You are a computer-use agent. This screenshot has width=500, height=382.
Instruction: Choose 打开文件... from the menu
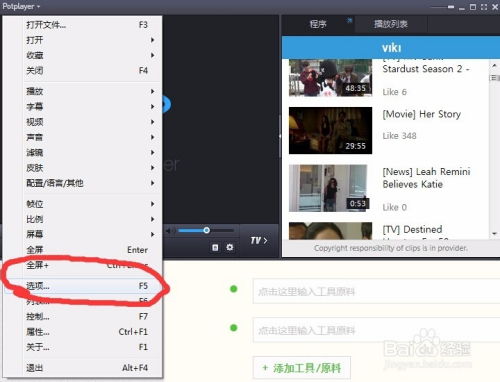(x=90, y=25)
